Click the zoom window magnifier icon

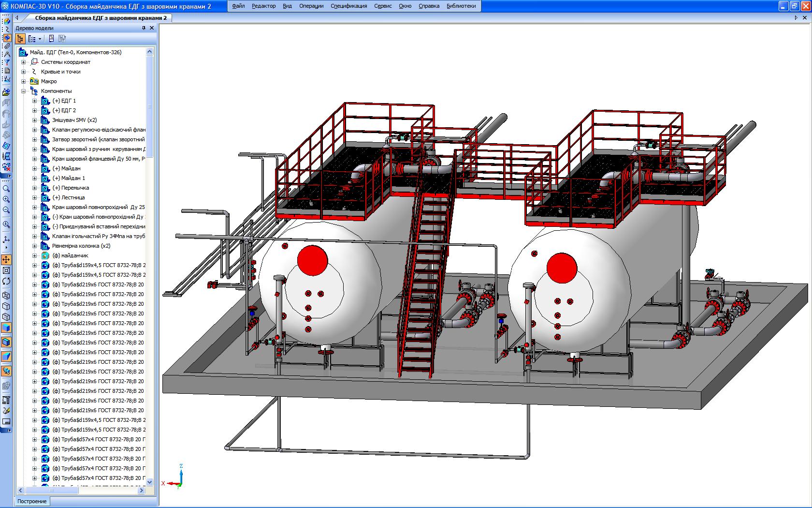(6, 189)
